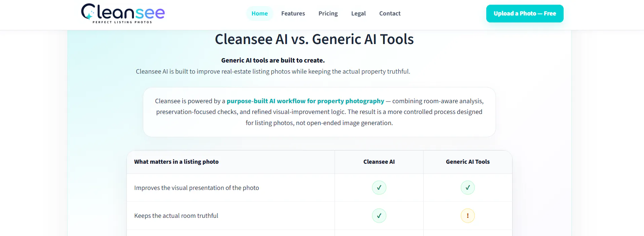Click the Upload a Photo — Free button
Image resolution: width=644 pixels, height=236 pixels.
tap(525, 13)
